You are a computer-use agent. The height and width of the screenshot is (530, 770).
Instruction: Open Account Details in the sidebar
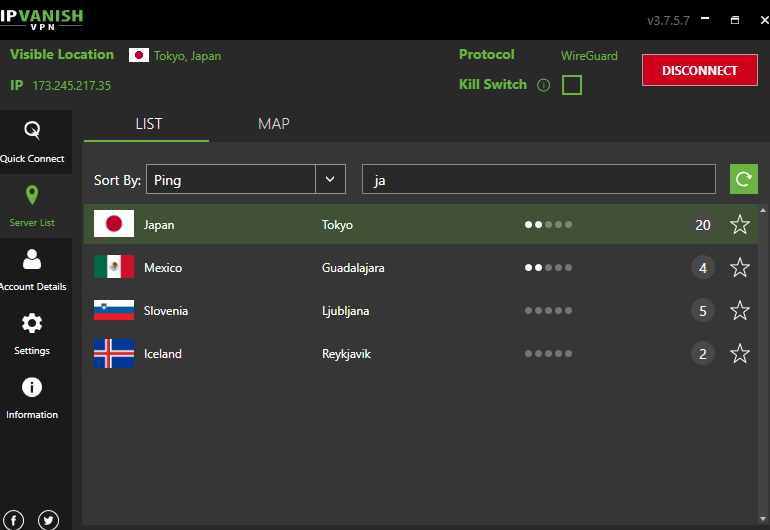click(32, 270)
